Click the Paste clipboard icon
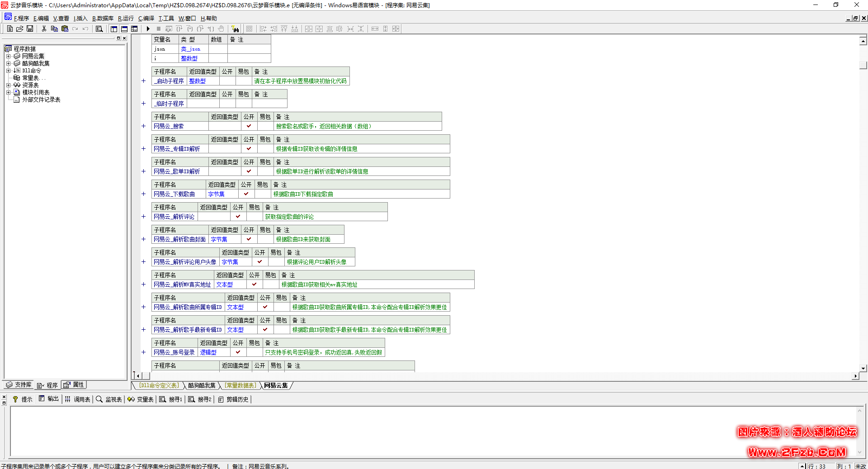 [65, 28]
